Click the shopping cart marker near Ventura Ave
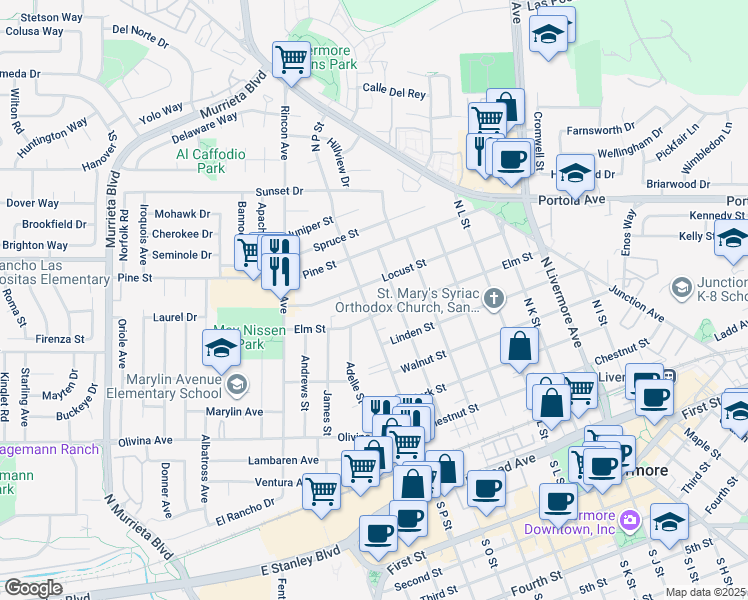The image size is (748, 600). [322, 492]
